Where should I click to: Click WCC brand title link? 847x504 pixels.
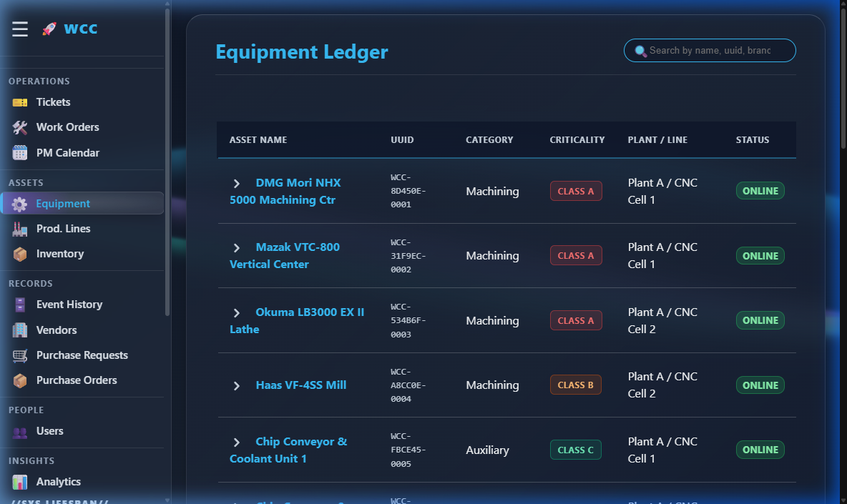pyautogui.click(x=81, y=29)
